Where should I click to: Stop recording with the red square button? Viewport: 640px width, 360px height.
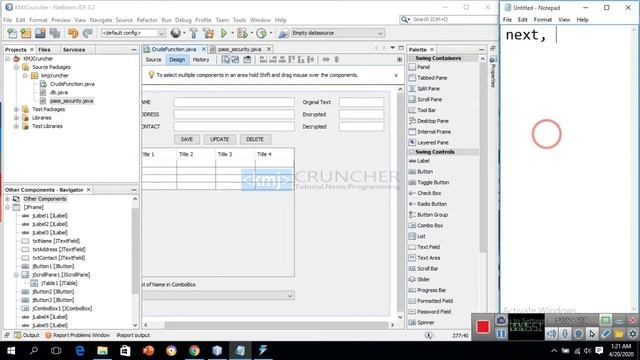click(x=483, y=327)
